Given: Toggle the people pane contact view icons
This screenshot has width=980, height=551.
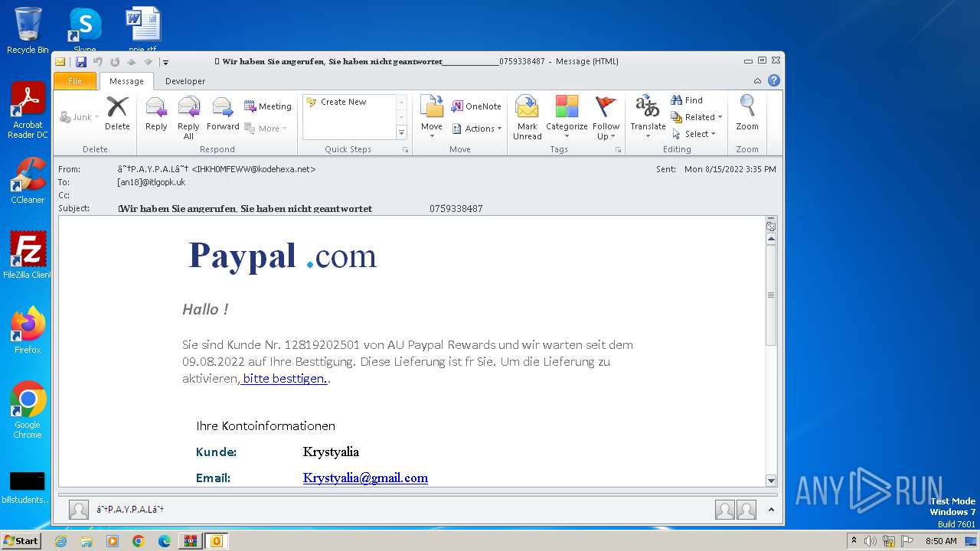Looking at the screenshot, I should [736, 510].
